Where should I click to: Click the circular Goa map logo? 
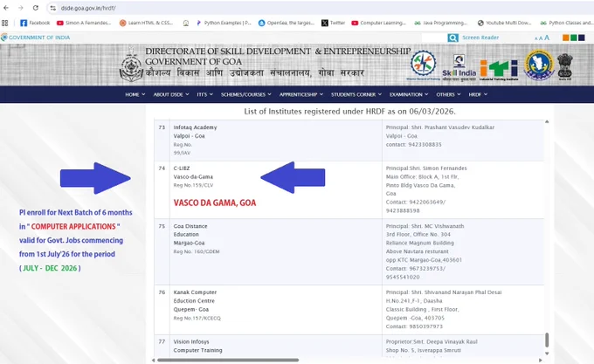(x=539, y=65)
